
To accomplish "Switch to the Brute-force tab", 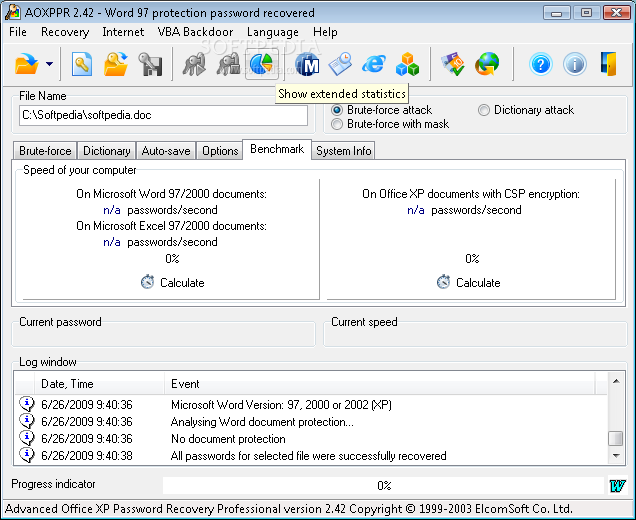I will [x=45, y=151].
